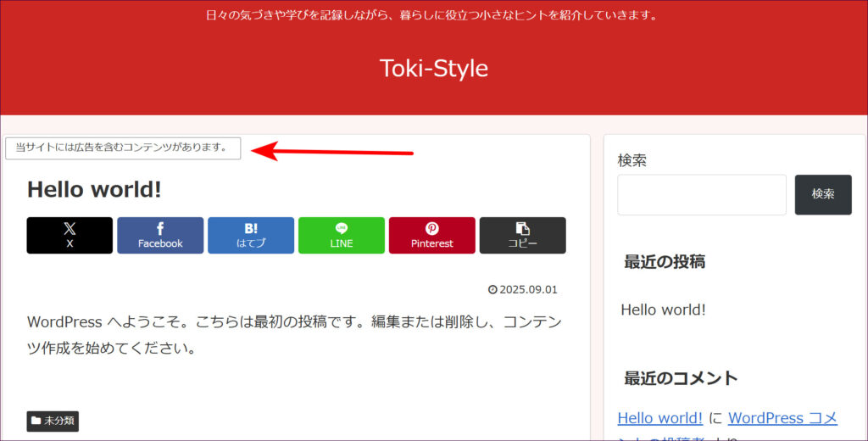Focus the sidebar search text field

point(701,194)
